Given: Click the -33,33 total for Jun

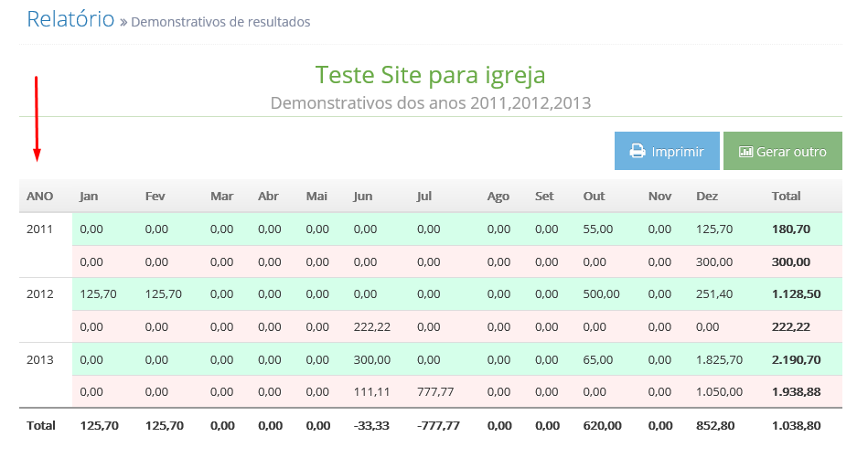Looking at the screenshot, I should 371,425.
